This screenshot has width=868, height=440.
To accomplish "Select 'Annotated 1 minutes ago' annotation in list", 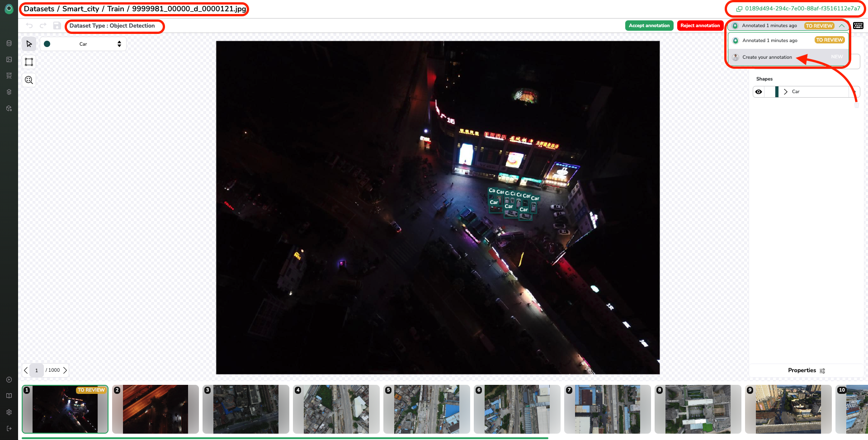I will [x=788, y=40].
